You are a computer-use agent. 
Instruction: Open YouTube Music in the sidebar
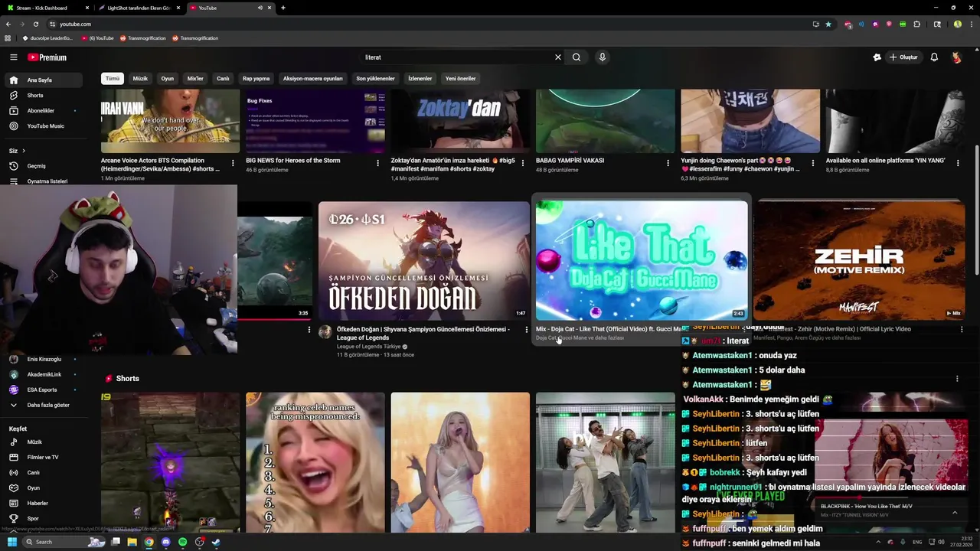coord(43,126)
